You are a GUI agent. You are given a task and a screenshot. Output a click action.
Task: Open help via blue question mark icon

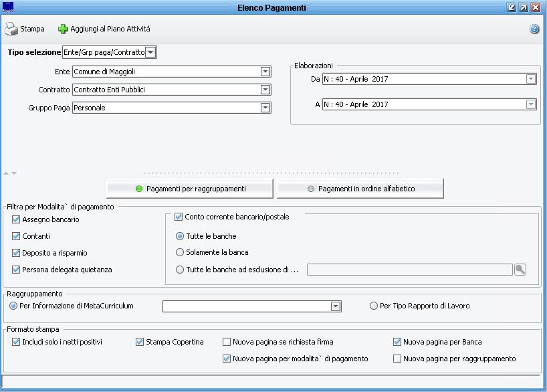click(534, 29)
